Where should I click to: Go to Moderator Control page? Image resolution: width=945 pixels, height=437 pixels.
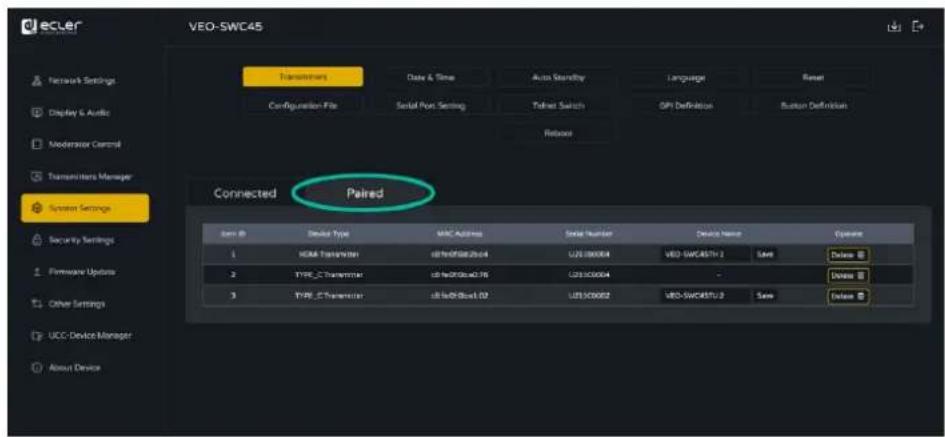84,145
